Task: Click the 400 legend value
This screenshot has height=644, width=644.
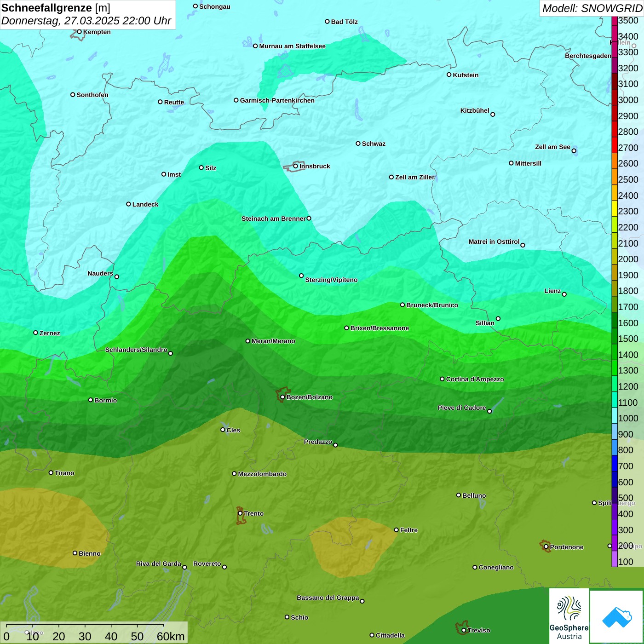Action: 626,514
